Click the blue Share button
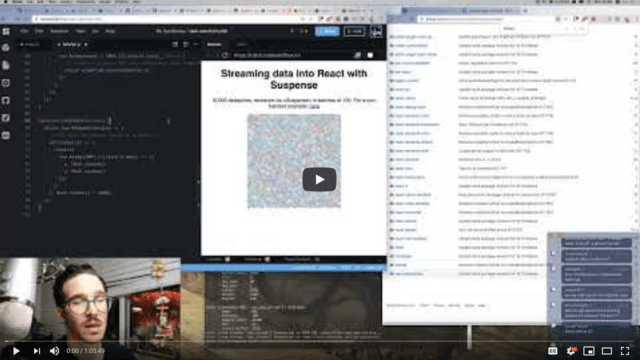The width and height of the screenshot is (640, 360). (327, 31)
